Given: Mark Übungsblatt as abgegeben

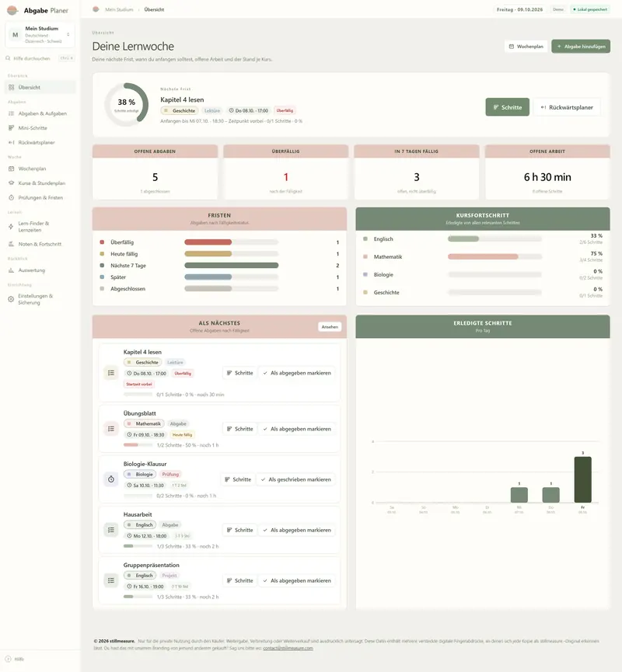Looking at the screenshot, I should 297,429.
